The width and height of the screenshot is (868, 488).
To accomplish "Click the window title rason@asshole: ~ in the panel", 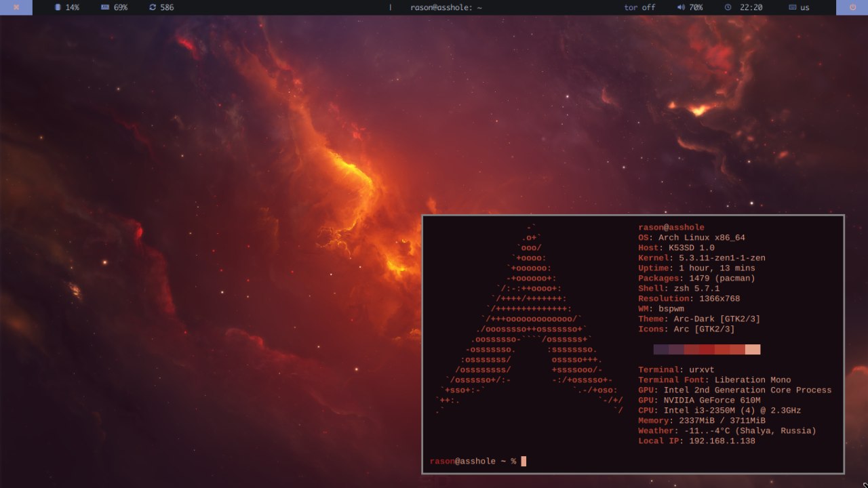I will point(446,7).
